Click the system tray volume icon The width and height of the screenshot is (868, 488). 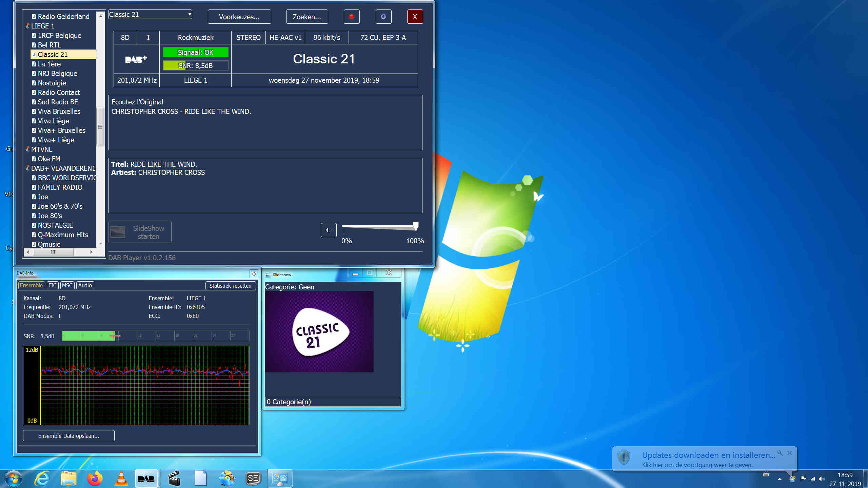point(822,479)
